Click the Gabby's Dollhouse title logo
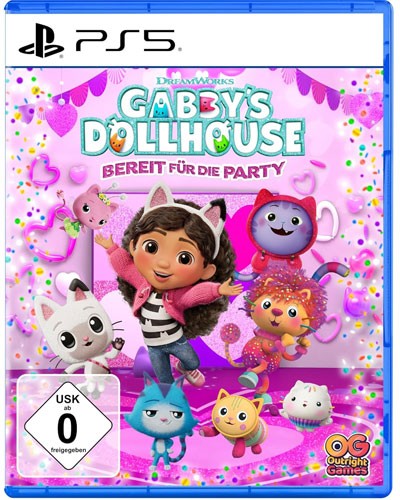 click(x=194, y=120)
